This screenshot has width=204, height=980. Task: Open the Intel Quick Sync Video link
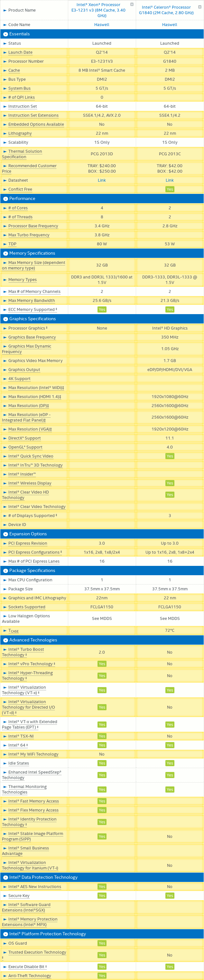coord(31,456)
